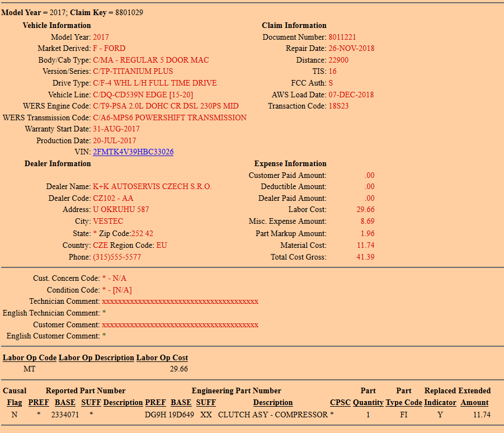The image size is (504, 433).
Task: Click the dealer name K+K AUTOSERVIS CZECH S.R.O.
Action: (152, 187)
